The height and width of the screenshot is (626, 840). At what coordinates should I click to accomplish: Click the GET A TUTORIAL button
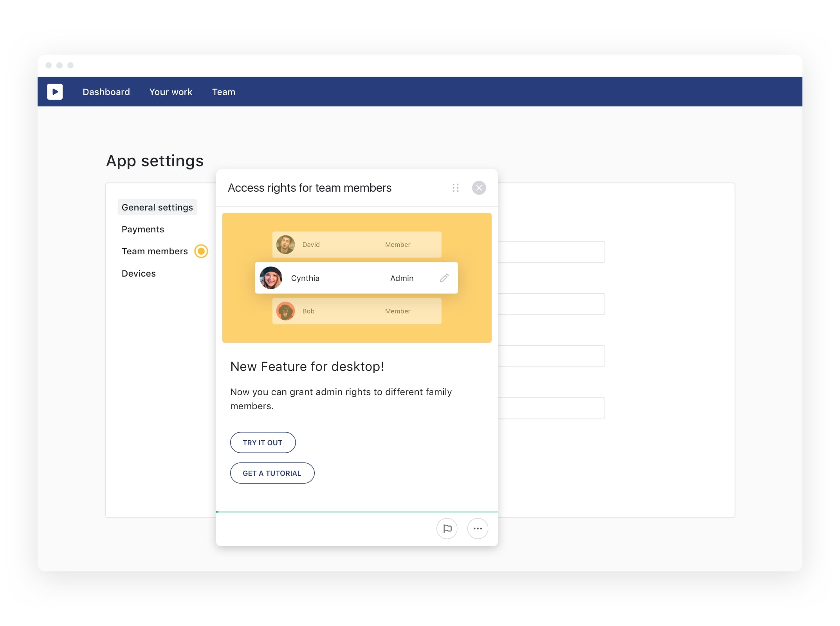coord(272,473)
